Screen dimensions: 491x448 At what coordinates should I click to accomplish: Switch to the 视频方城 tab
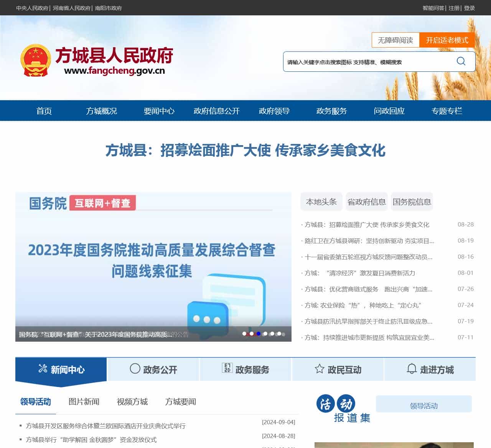(132, 402)
